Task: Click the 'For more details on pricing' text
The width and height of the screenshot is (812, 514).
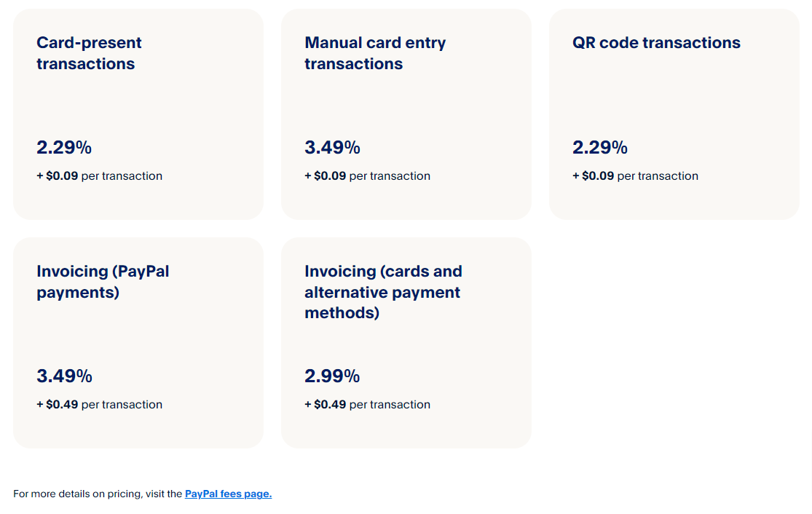Action: pos(98,494)
